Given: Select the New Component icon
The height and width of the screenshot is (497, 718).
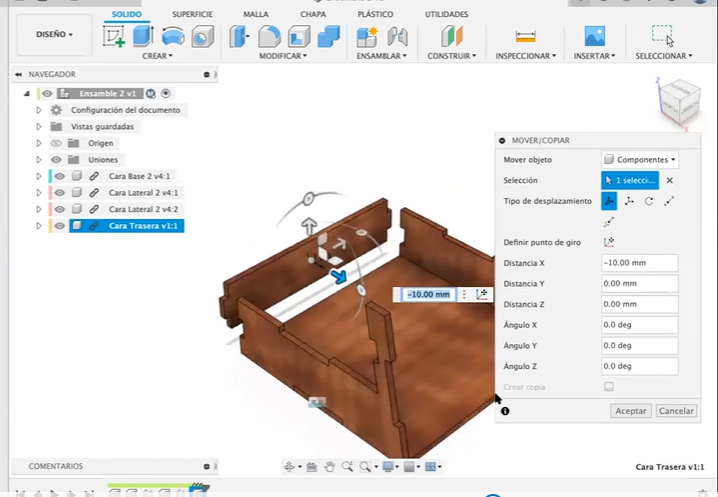Looking at the screenshot, I should click(x=367, y=37).
